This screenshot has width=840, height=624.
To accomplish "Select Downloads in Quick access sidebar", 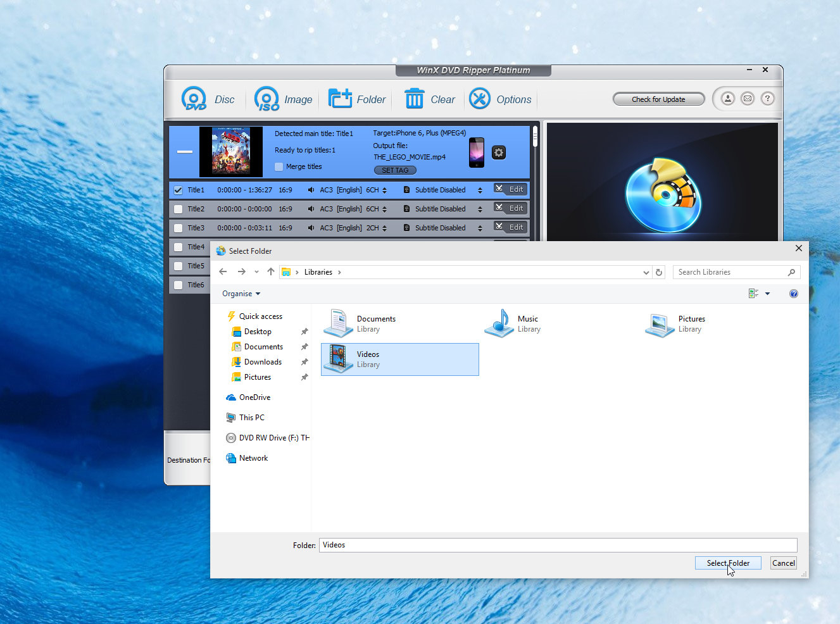I will pyautogui.click(x=263, y=362).
